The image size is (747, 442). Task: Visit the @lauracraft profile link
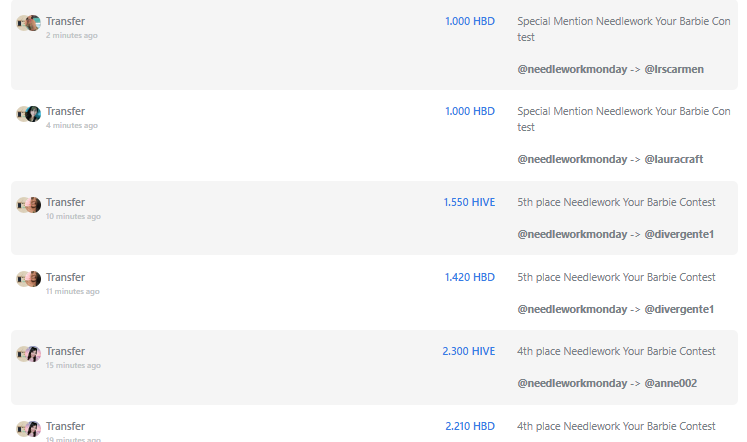(x=674, y=160)
